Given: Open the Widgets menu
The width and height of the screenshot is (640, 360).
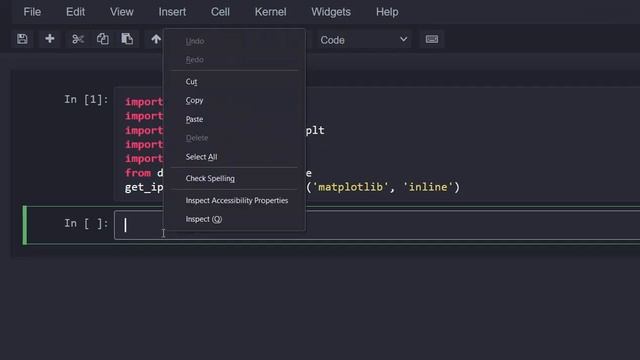Looking at the screenshot, I should pos(331,12).
